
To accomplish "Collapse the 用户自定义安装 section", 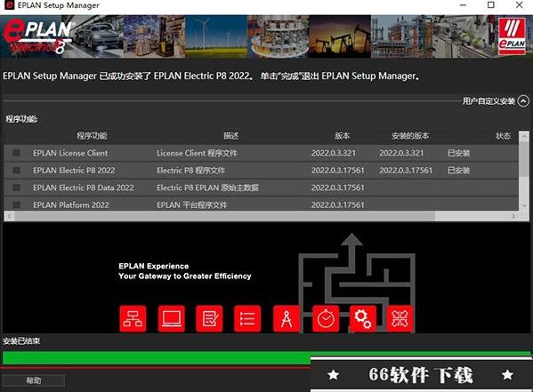I will [523, 100].
